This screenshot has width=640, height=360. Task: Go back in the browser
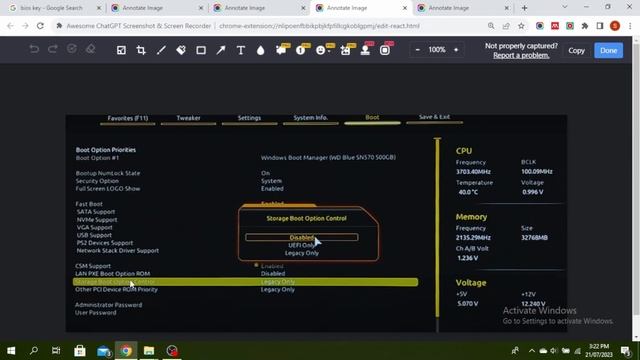coord(10,26)
